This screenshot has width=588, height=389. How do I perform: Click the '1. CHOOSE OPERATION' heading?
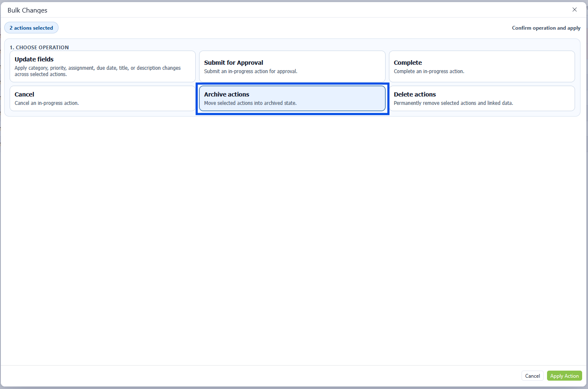click(39, 48)
